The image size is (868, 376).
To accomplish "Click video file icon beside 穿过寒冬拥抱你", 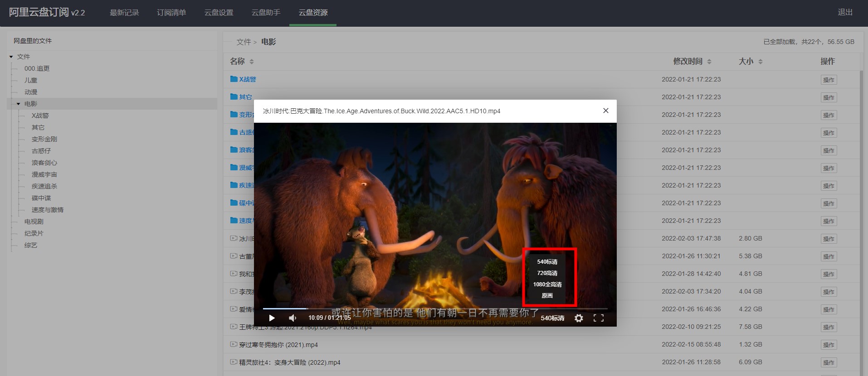I will pyautogui.click(x=234, y=344).
